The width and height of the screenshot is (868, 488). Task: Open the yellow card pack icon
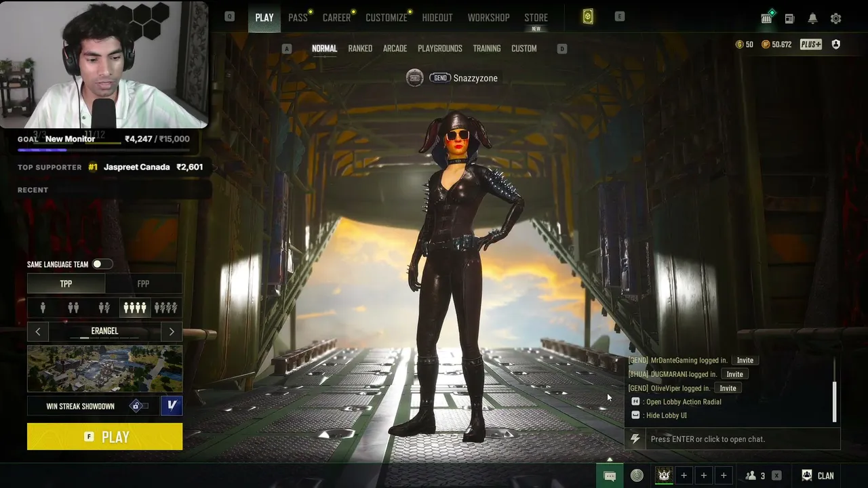pos(588,17)
